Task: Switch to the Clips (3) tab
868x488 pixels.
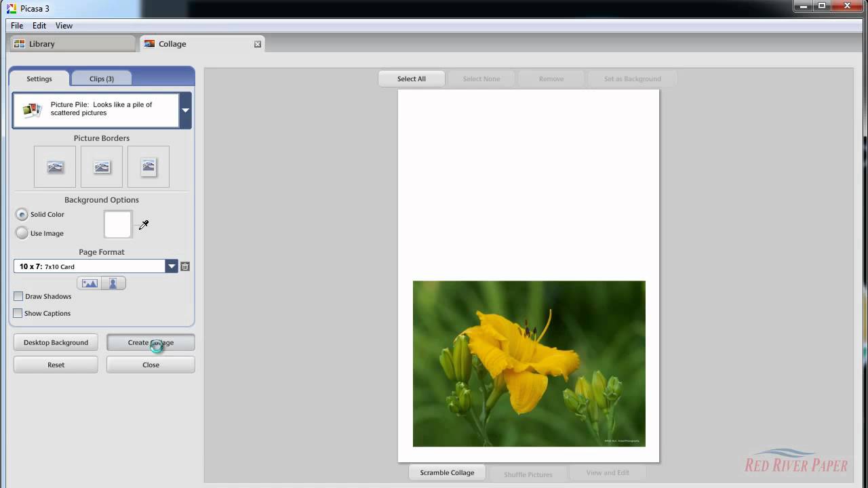Action: coord(102,79)
